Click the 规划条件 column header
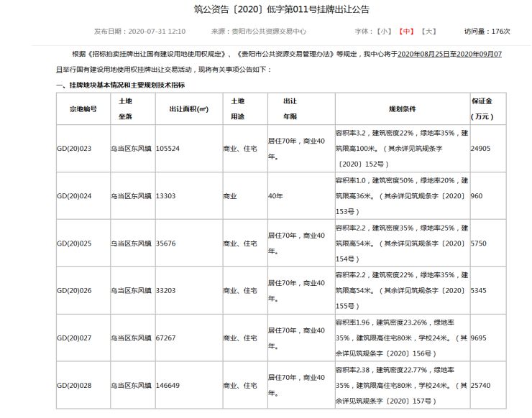The image size is (532, 418). 402,109
